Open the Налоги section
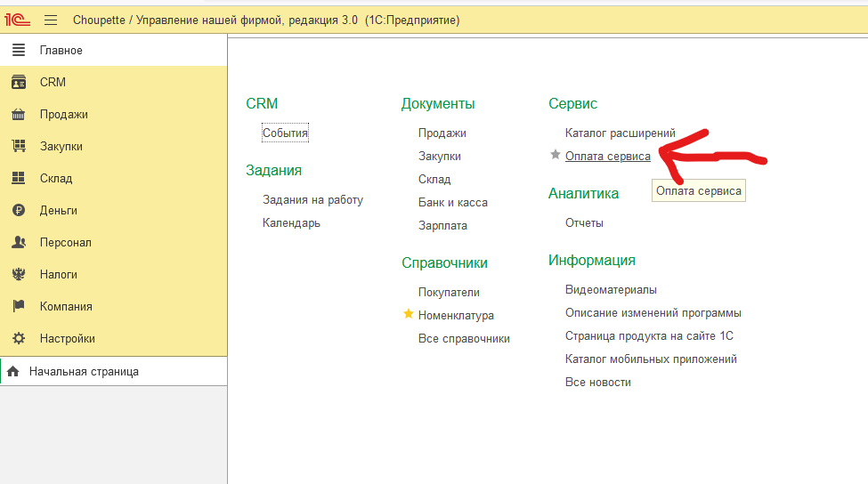Image resolution: width=868 pixels, height=484 pixels. 58,274
